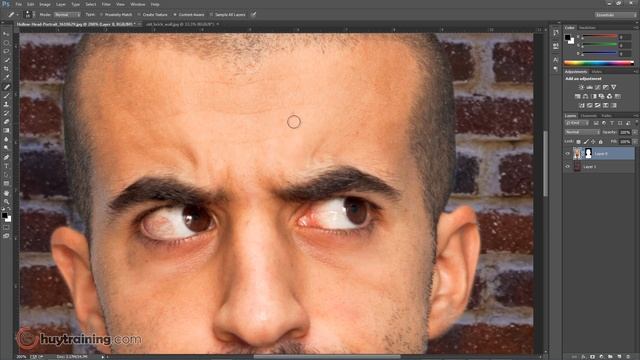Lock all padlock icon
This screenshot has width=640, height=360.
pyautogui.click(x=600, y=142)
